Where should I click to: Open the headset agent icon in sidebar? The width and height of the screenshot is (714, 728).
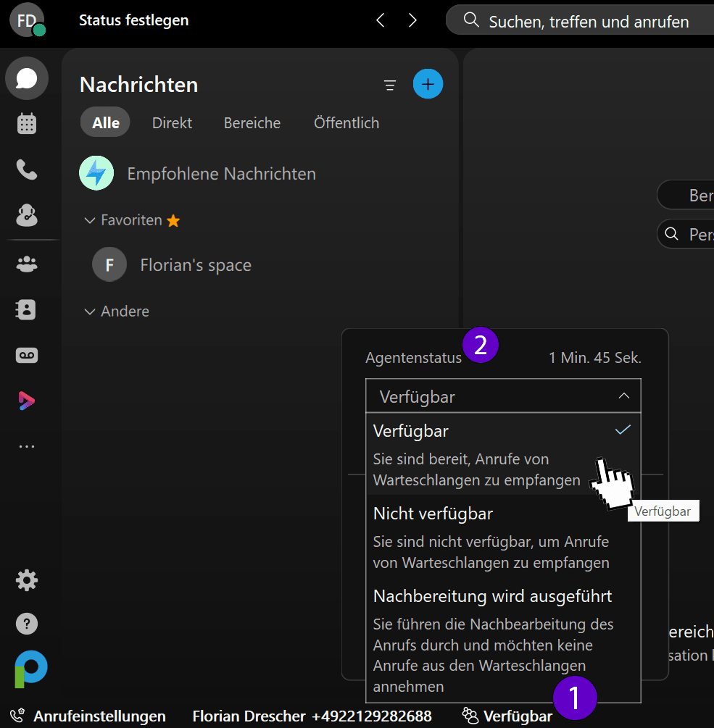[27, 215]
